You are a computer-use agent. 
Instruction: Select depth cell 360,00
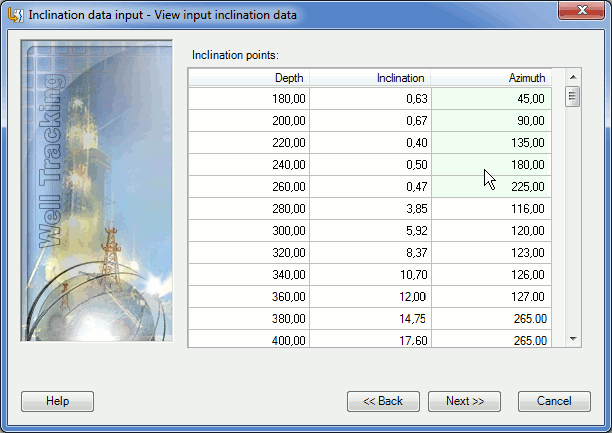pos(249,297)
